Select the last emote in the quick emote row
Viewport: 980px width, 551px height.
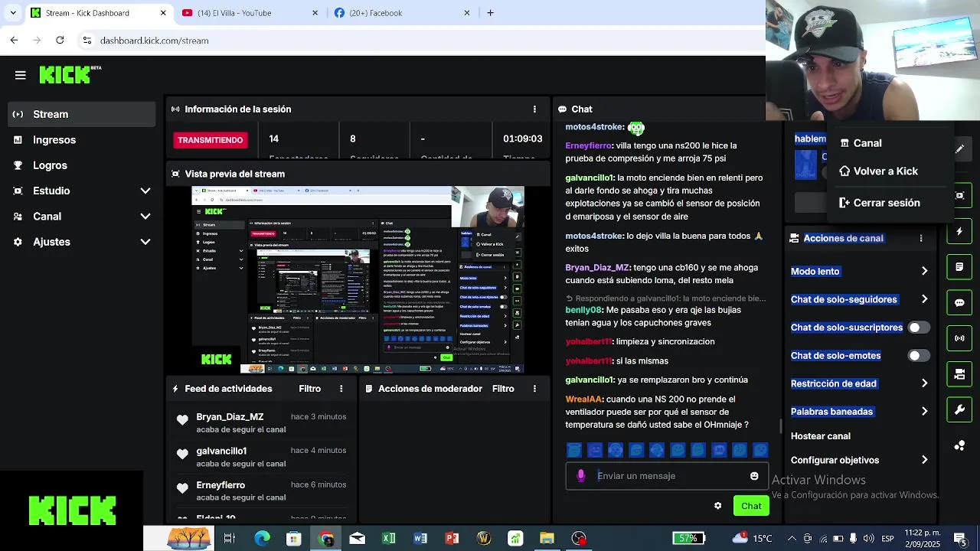760,451
